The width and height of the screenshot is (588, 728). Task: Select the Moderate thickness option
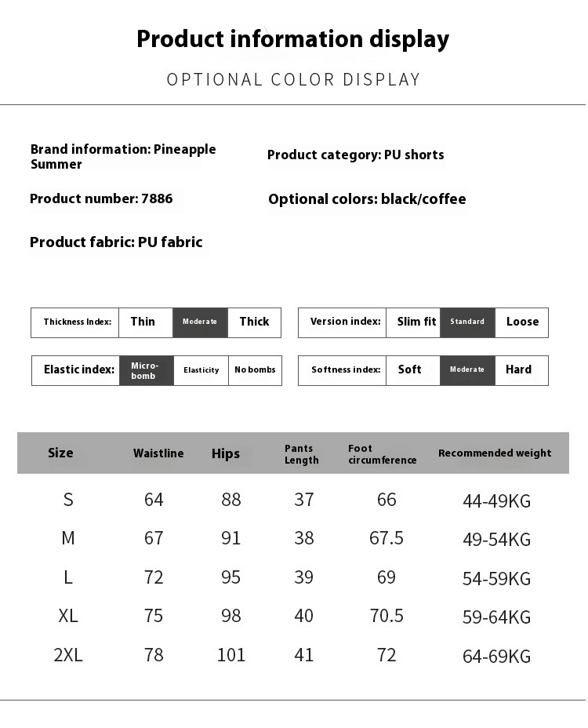tap(200, 322)
